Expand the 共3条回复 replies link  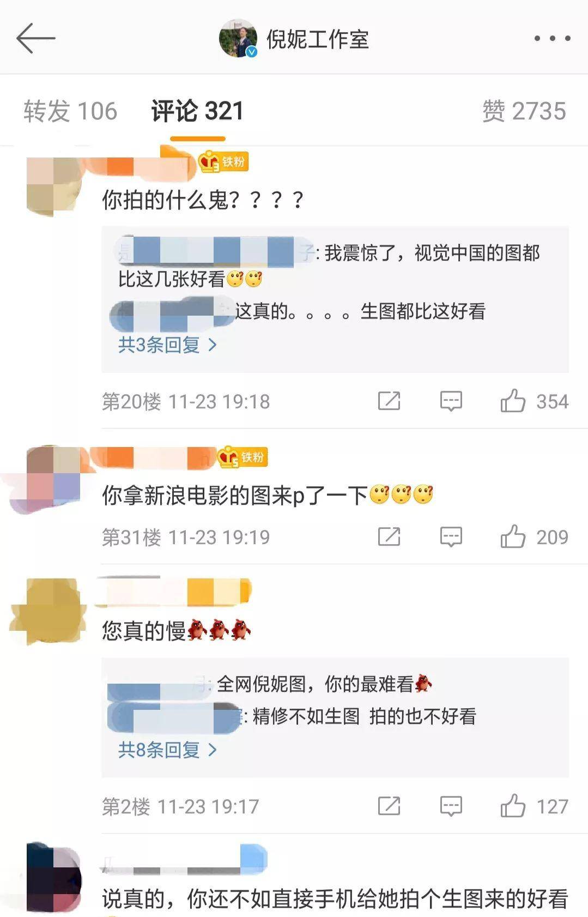(167, 345)
